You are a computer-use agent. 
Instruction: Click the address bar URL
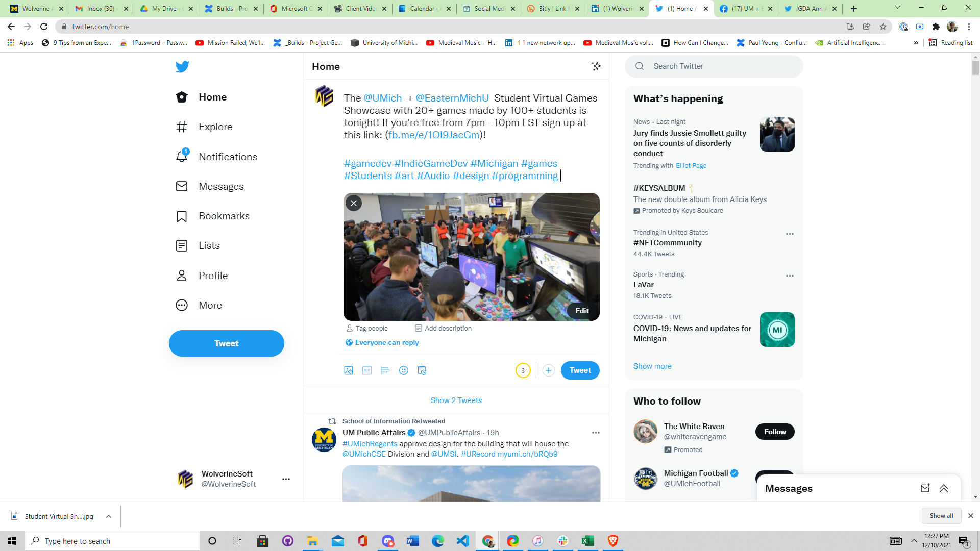tap(101, 27)
